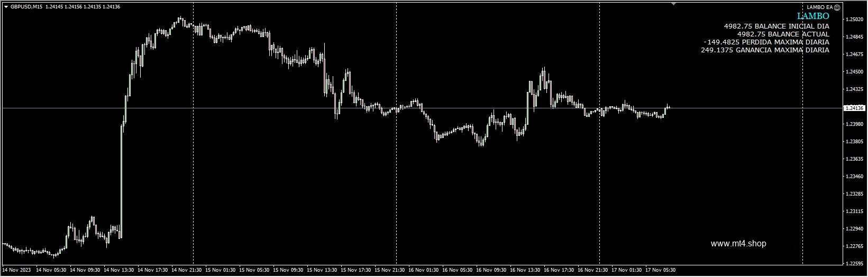This screenshot has height=277, width=868.
Task: Click the 1.23115 price scale value
Action: (x=854, y=211)
